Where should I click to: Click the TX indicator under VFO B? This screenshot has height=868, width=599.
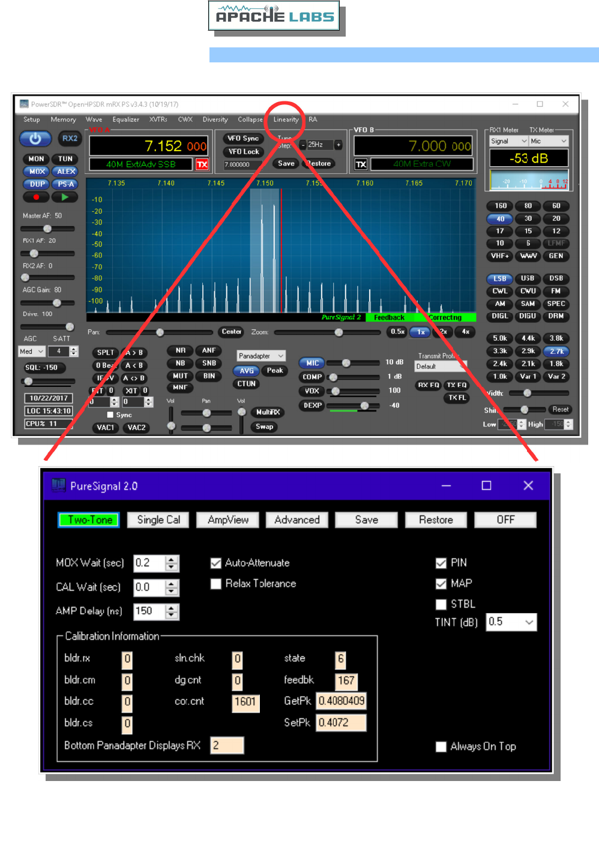361,164
